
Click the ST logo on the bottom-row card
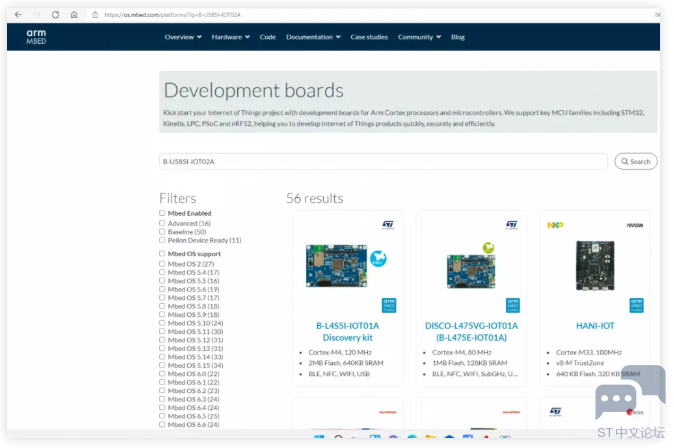[x=555, y=412]
